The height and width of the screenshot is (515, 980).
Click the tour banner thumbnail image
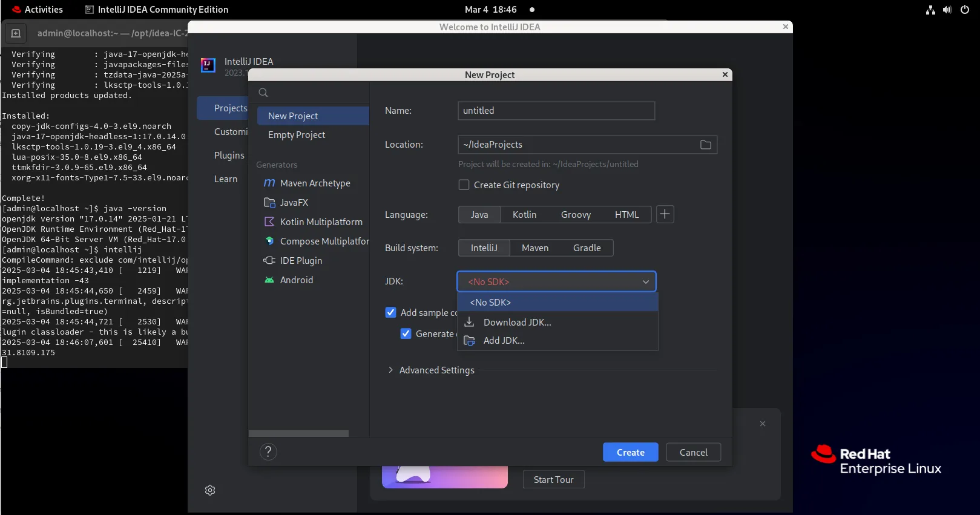click(445, 477)
